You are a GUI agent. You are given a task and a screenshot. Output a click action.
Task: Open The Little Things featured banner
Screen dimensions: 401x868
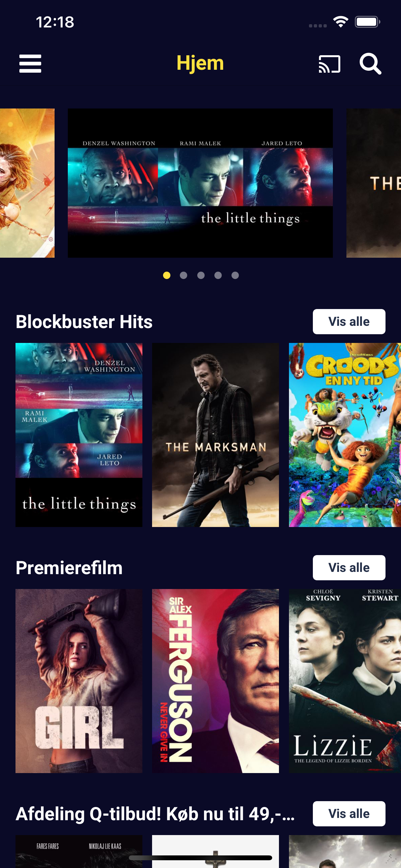coord(200,183)
